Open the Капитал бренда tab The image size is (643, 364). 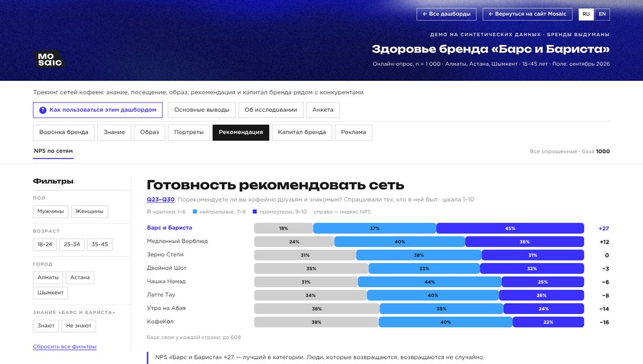tap(302, 132)
